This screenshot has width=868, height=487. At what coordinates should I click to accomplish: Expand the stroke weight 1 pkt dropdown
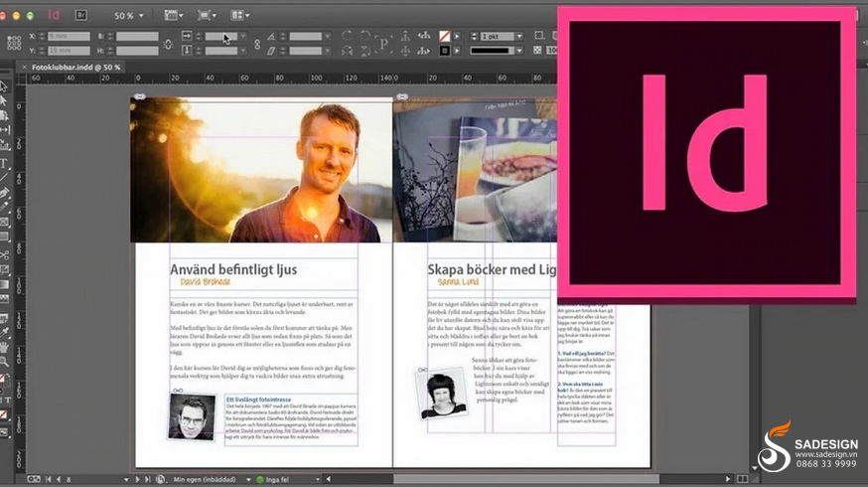coord(519,36)
